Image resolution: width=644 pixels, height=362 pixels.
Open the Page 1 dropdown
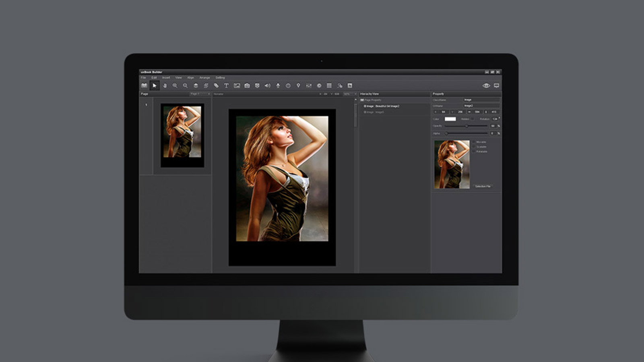click(200, 94)
